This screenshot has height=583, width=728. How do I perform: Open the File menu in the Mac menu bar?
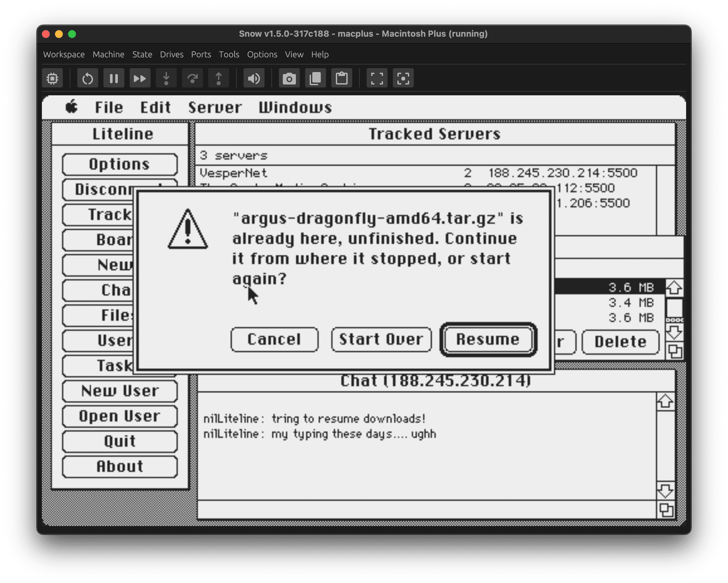click(x=109, y=107)
